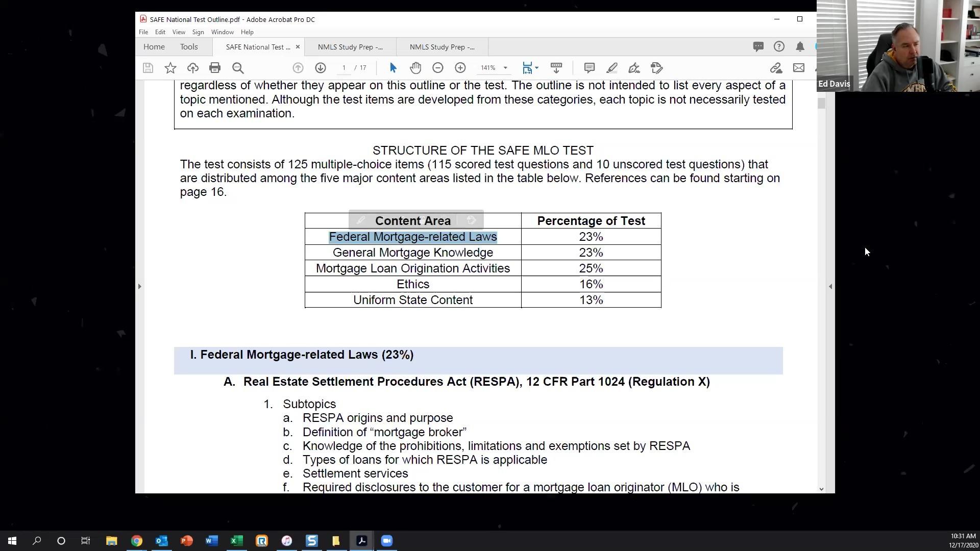Click the zoom in plus icon
The image size is (980, 551).
coord(460,68)
